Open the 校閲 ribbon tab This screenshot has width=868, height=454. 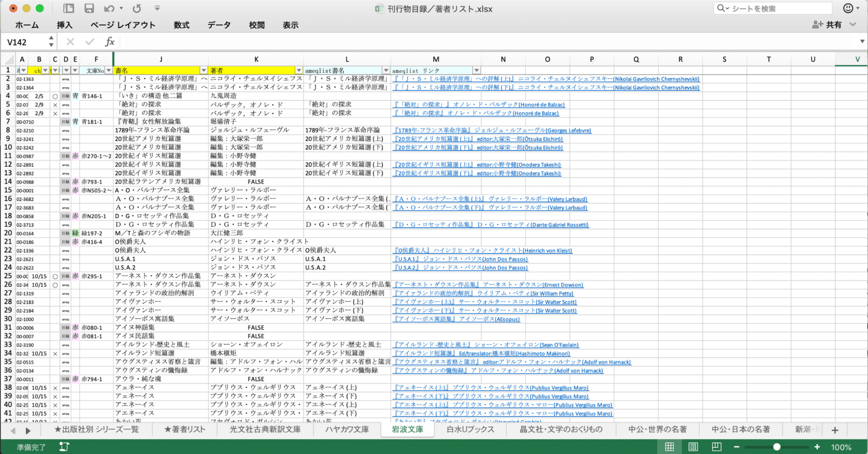point(257,25)
